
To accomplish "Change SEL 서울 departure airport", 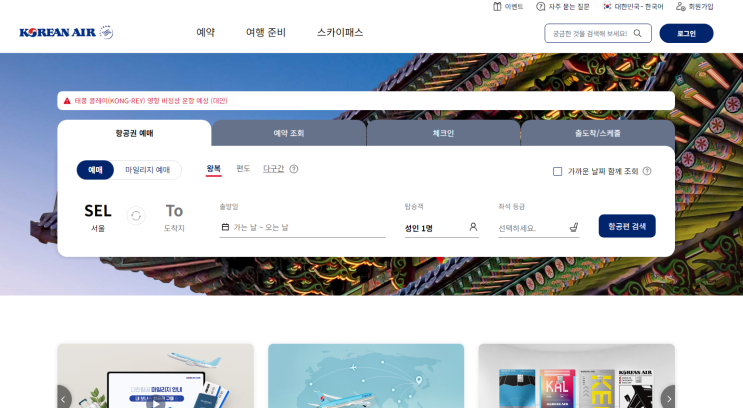I will click(x=98, y=217).
